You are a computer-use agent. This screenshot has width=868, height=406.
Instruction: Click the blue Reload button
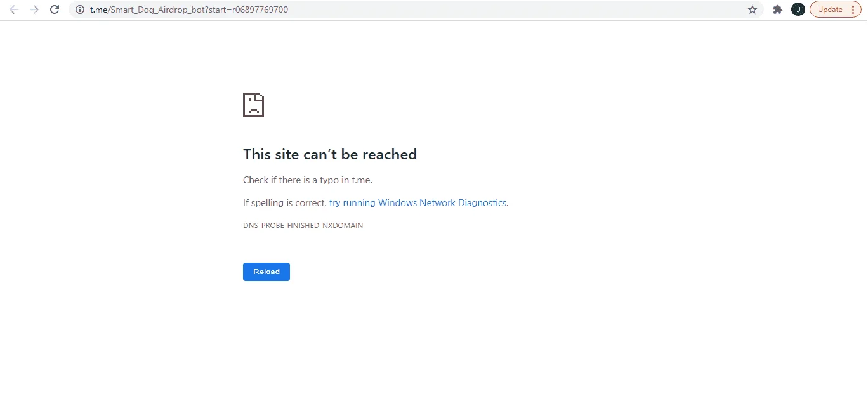pyautogui.click(x=266, y=272)
